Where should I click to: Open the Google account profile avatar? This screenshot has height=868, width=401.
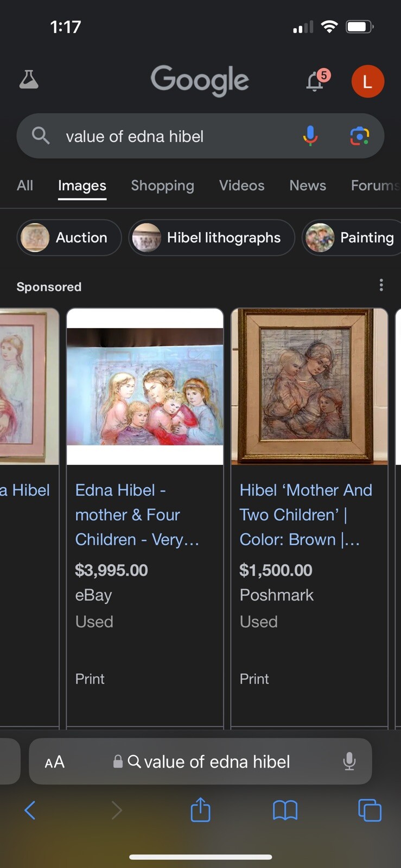(367, 81)
